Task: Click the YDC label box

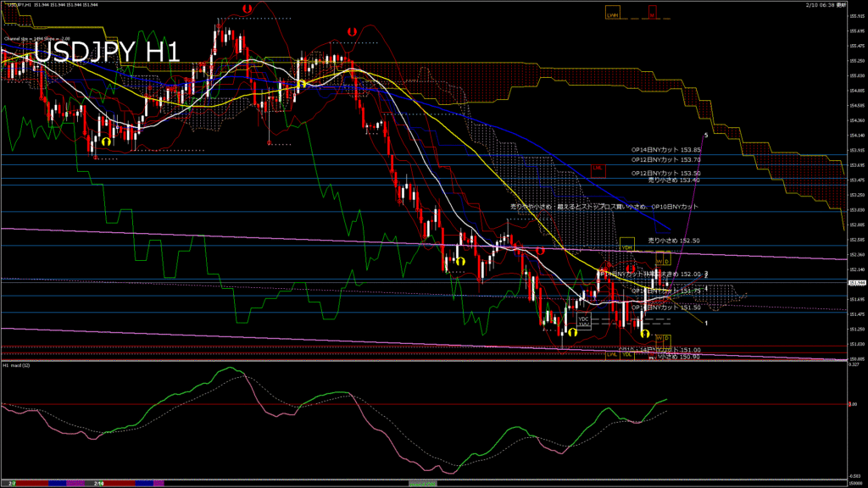Action: [583, 319]
